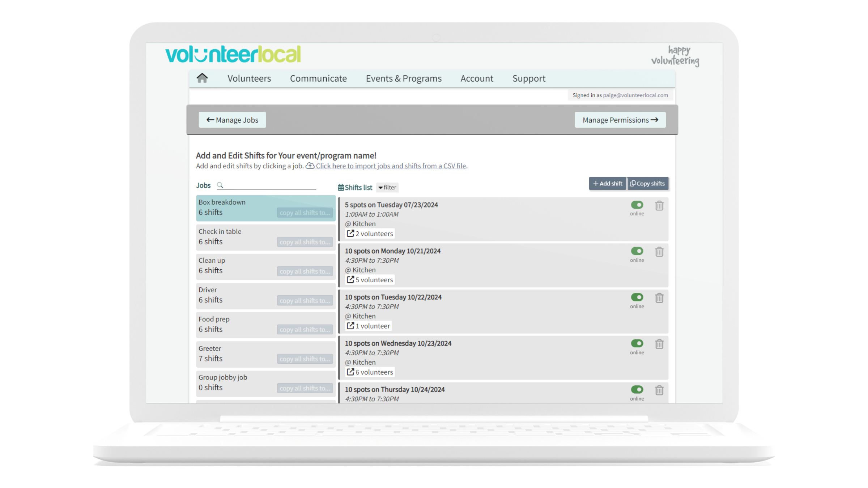The height and width of the screenshot is (488, 868).
Task: Open the Events & Programs menu
Action: point(403,78)
